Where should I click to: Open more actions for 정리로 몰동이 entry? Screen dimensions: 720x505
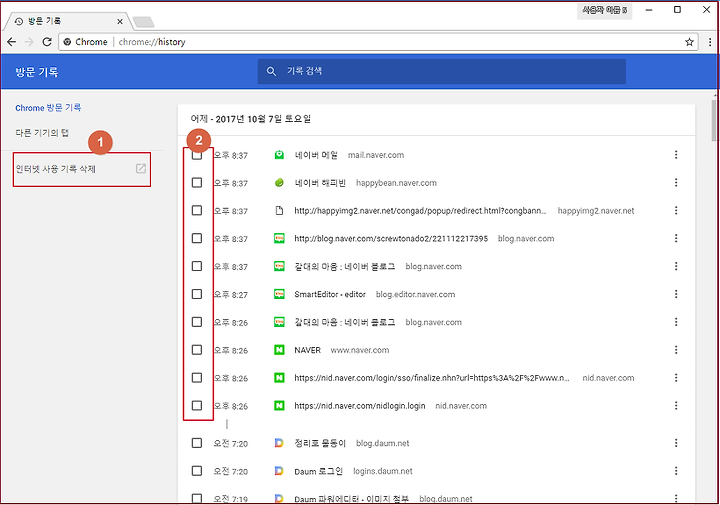point(676,443)
